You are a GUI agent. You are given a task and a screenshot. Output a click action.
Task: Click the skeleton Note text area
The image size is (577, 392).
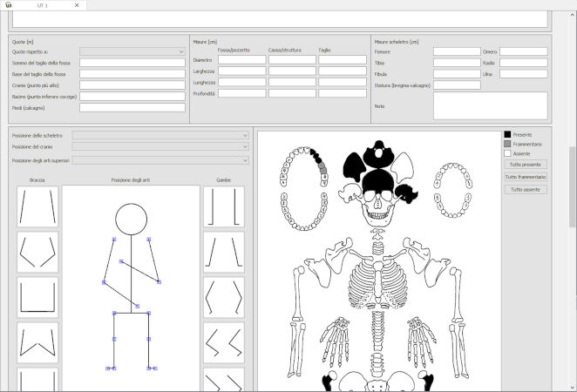(x=490, y=105)
